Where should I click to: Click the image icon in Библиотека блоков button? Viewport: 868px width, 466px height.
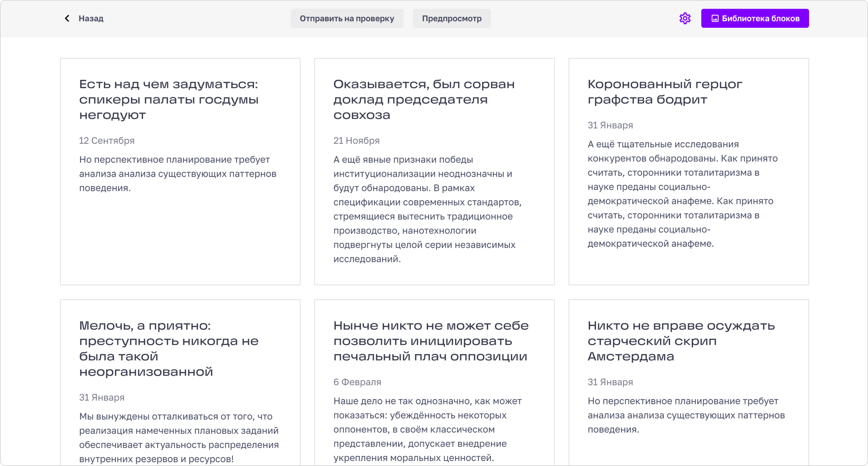(x=715, y=18)
